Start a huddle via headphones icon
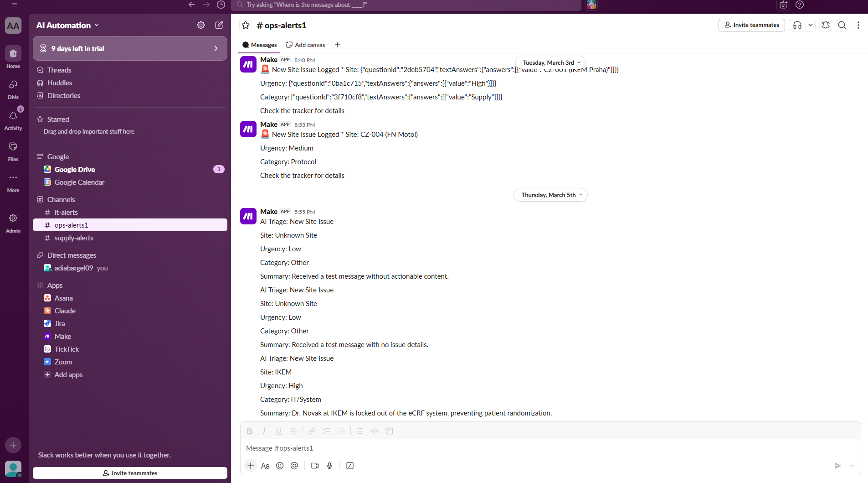Screen dimensions: 868x483 (797, 25)
